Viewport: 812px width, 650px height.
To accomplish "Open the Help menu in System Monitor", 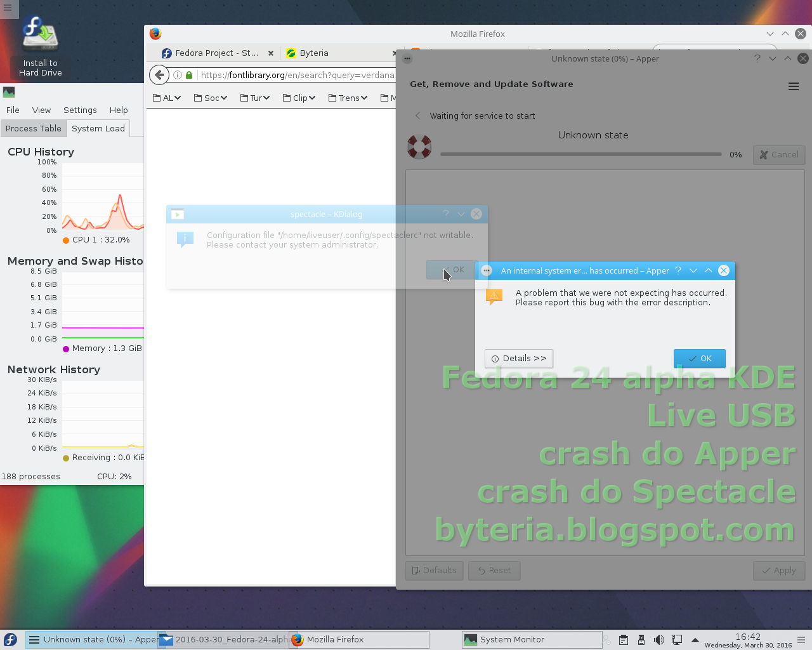I will point(119,110).
